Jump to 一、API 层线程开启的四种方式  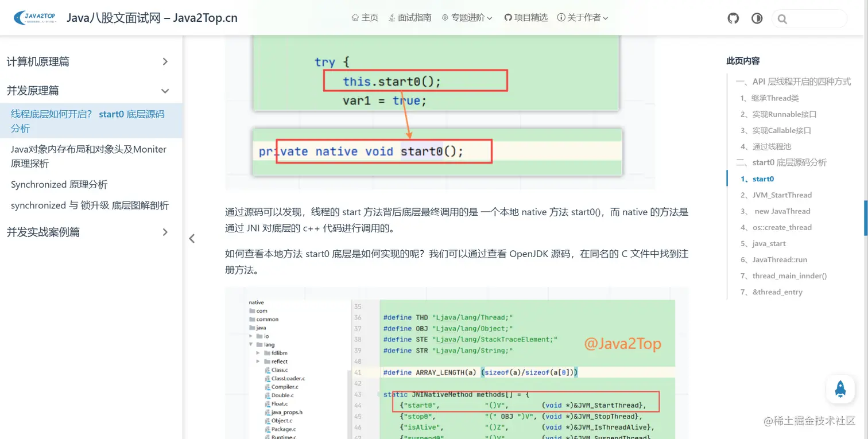click(x=793, y=81)
